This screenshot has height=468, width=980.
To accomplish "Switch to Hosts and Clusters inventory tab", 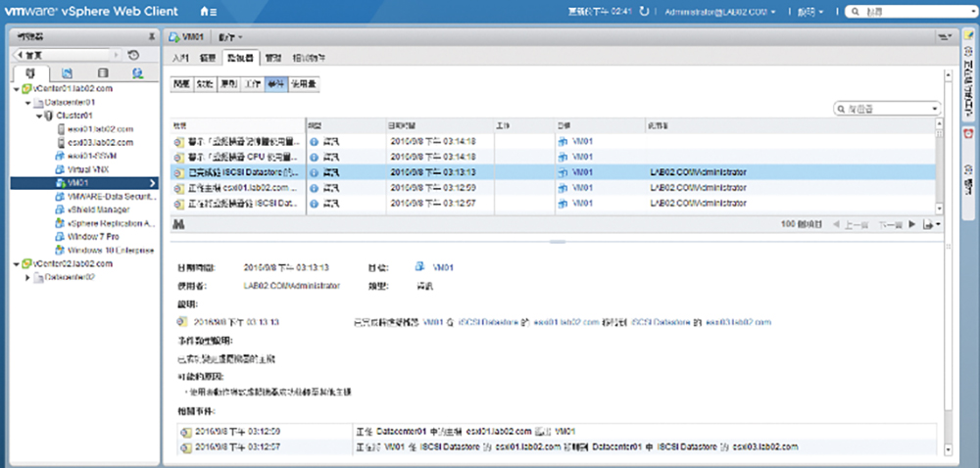I will (x=30, y=73).
